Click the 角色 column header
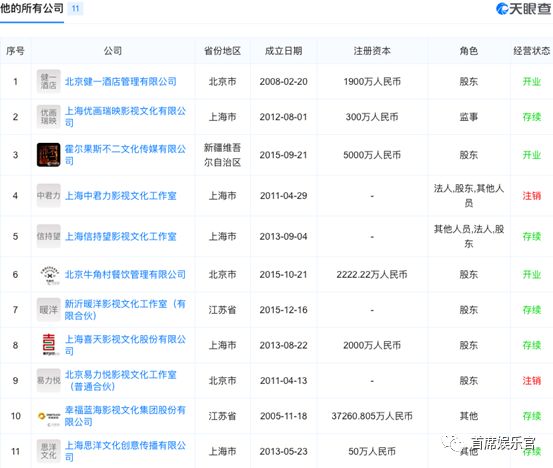Viewport: 553px width, 468px height. click(469, 51)
